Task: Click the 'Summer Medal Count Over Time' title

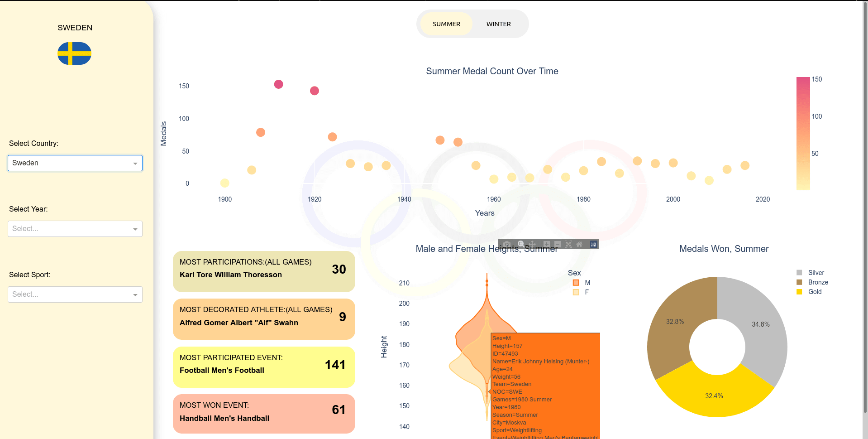Action: 492,71
